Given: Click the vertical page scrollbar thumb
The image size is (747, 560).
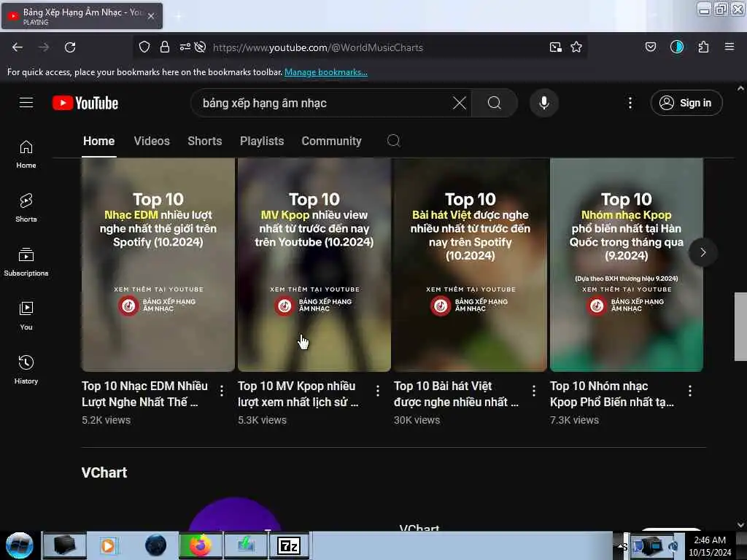Looking at the screenshot, I should tap(740, 327).
